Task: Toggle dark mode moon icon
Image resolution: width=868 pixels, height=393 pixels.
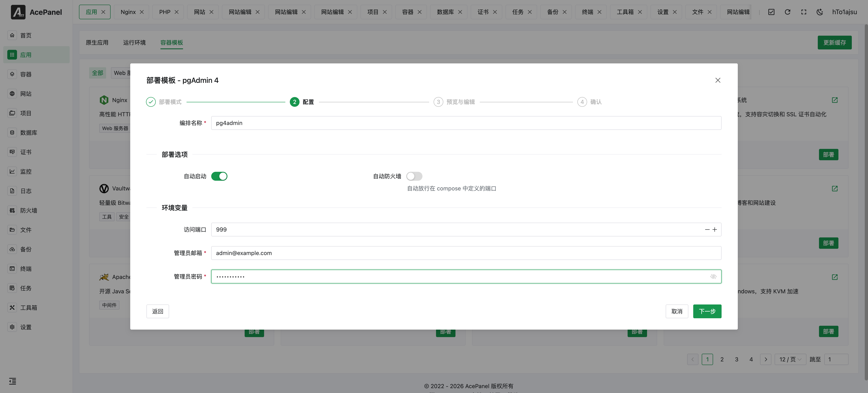Action: (x=820, y=12)
